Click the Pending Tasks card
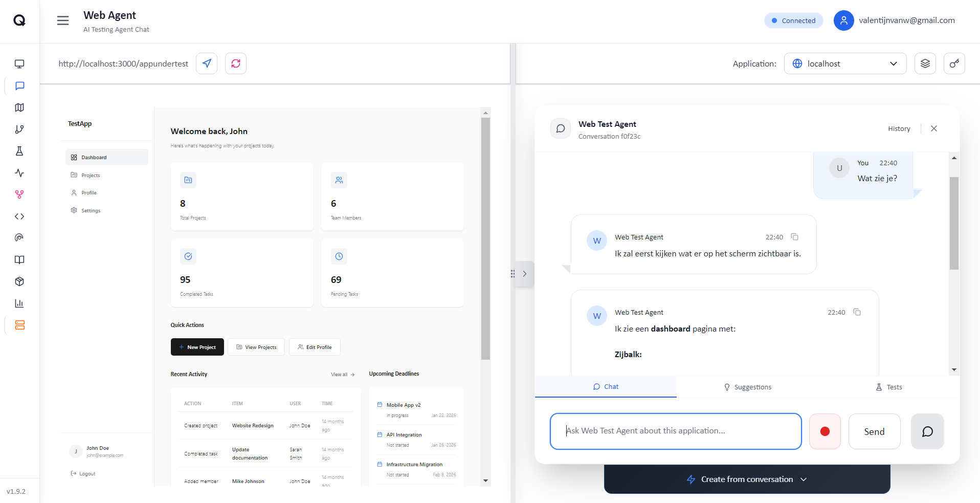This screenshot has height=503, width=980. pos(392,273)
